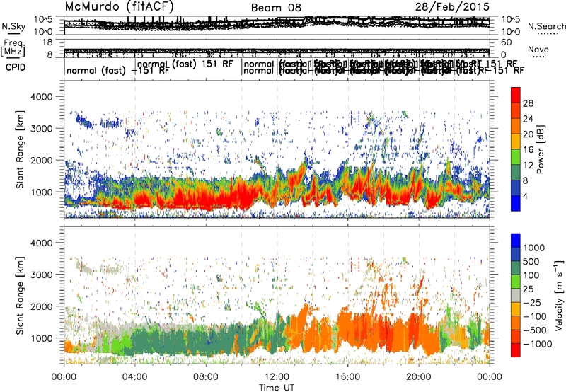Click the -100 tick on the velocity colorbar

(x=535, y=316)
